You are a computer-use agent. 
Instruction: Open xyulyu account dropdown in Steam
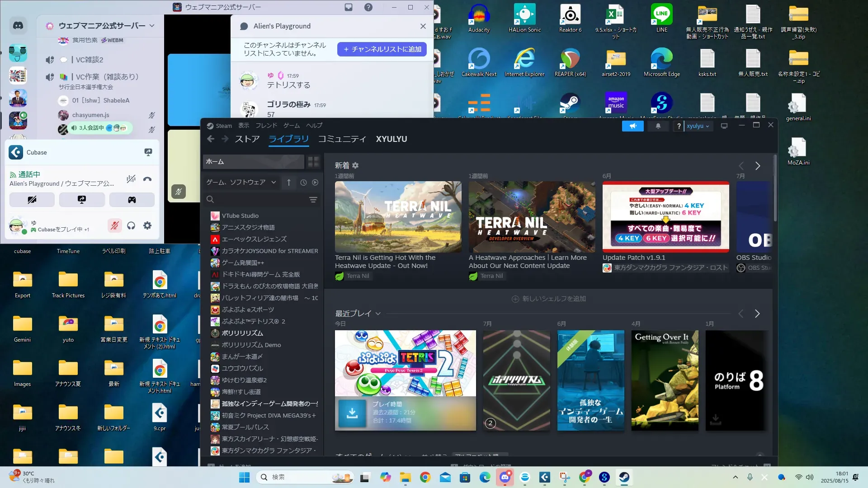point(698,126)
